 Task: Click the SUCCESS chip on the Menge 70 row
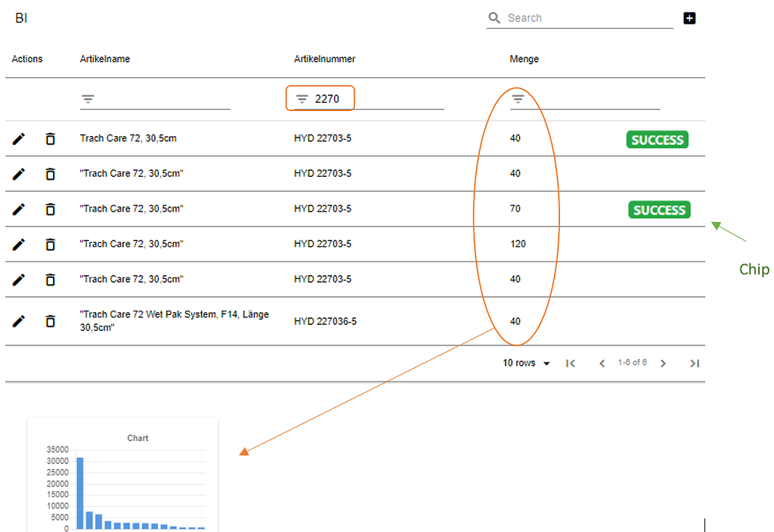pos(658,209)
